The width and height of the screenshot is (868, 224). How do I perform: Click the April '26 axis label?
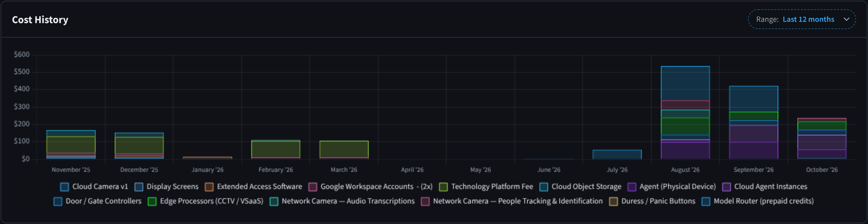(412, 170)
